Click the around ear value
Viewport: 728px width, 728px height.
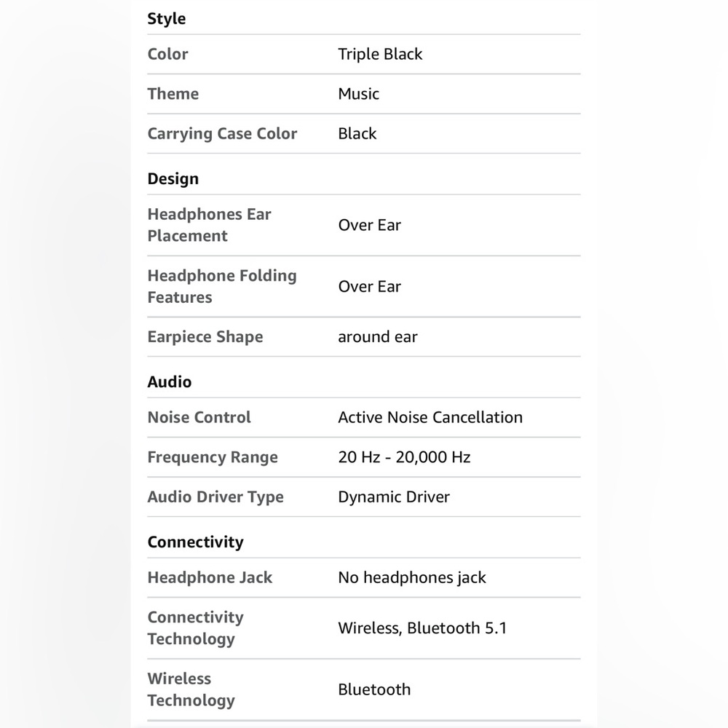coord(378,336)
